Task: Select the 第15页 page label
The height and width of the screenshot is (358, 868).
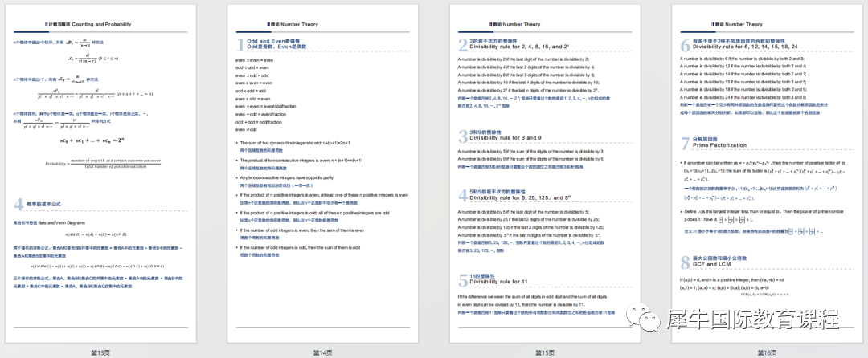Action: point(545,352)
